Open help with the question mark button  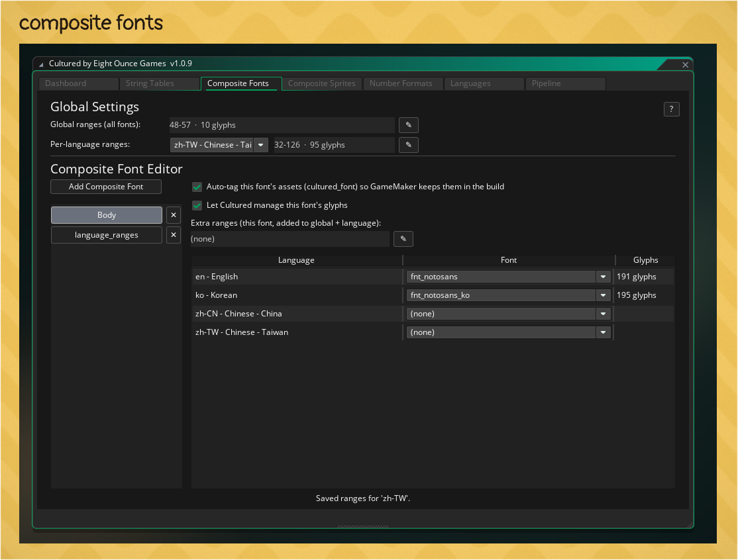671,109
